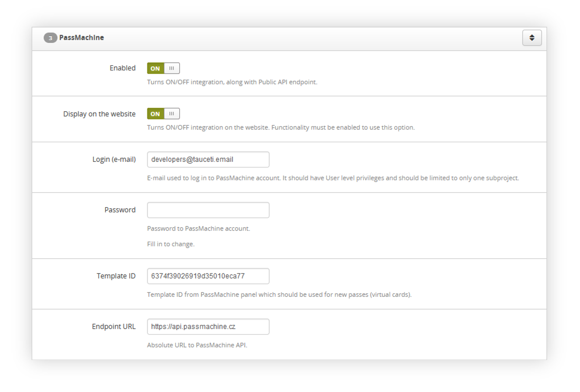580x392 pixels.
Task: Click the Login (e-mail) label
Action: pyautogui.click(x=114, y=159)
